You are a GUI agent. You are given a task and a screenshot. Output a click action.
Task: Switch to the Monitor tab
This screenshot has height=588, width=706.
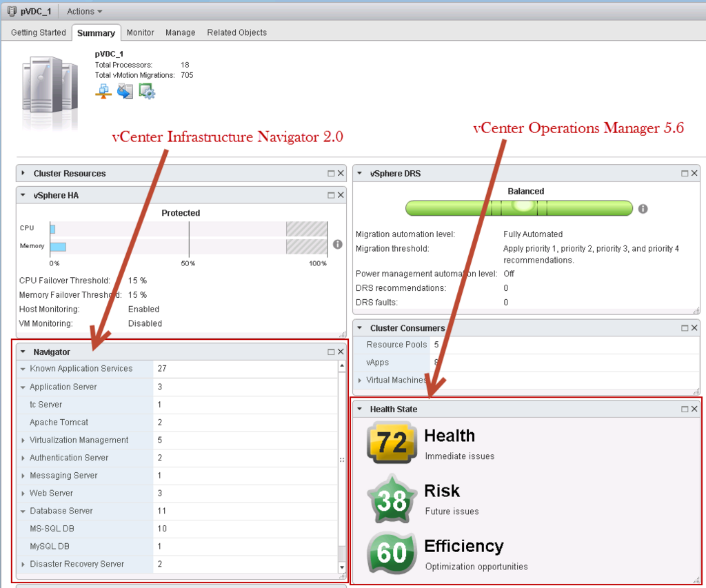pyautogui.click(x=140, y=32)
